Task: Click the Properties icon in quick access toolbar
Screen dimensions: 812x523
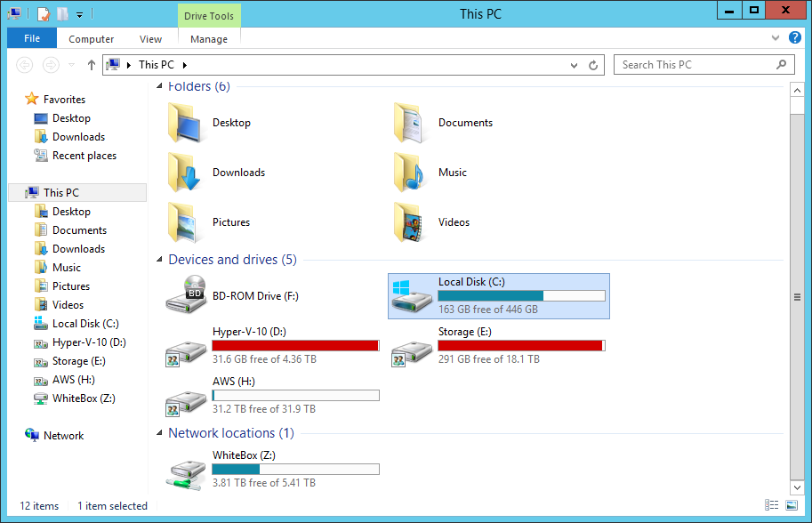Action: tap(44, 14)
